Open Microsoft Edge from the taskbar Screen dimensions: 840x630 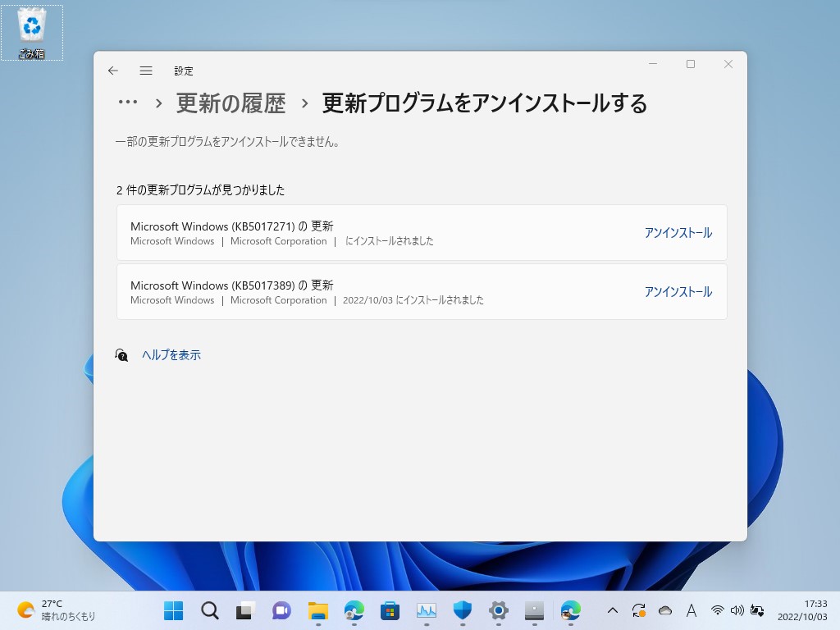tap(354, 610)
